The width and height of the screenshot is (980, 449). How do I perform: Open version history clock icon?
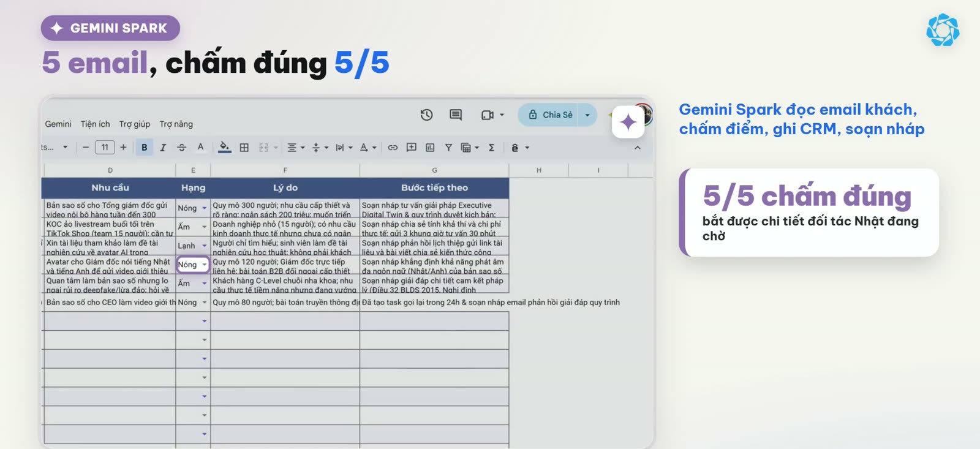point(426,115)
